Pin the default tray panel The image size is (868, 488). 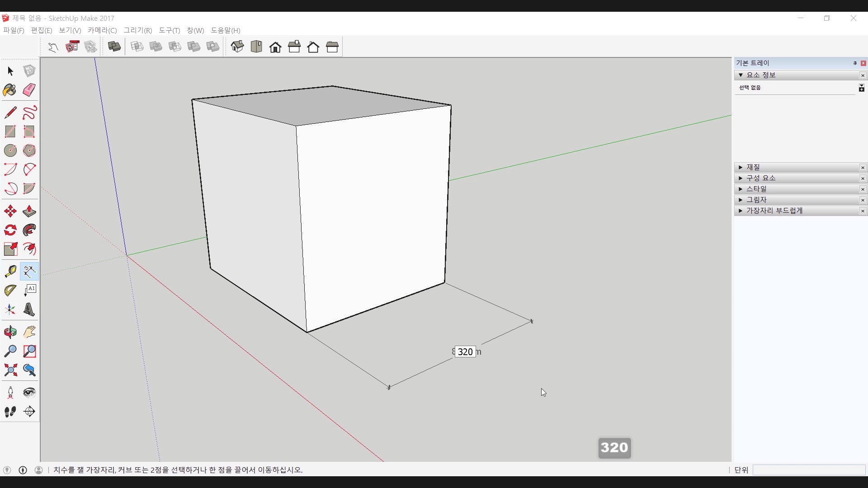tap(855, 63)
